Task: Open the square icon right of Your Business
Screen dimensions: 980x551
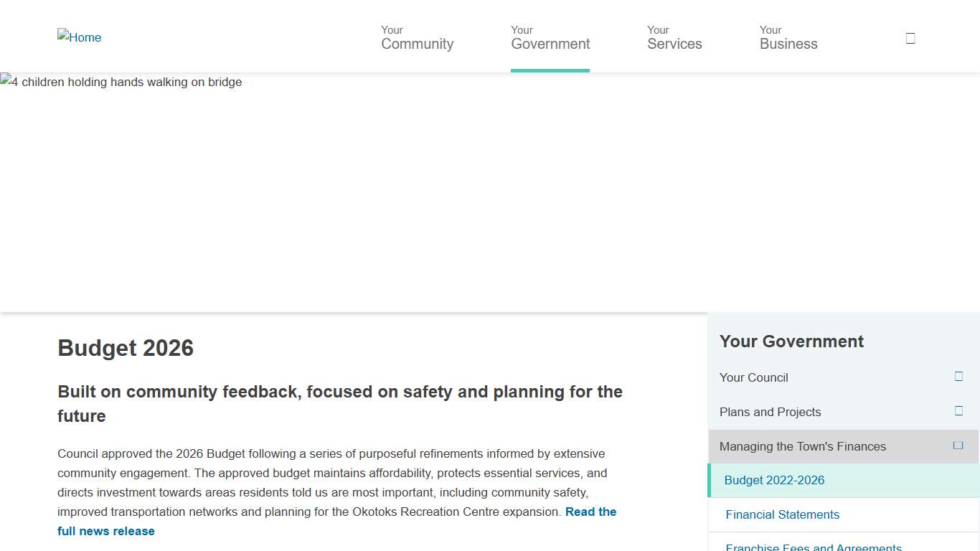Action: pos(910,38)
